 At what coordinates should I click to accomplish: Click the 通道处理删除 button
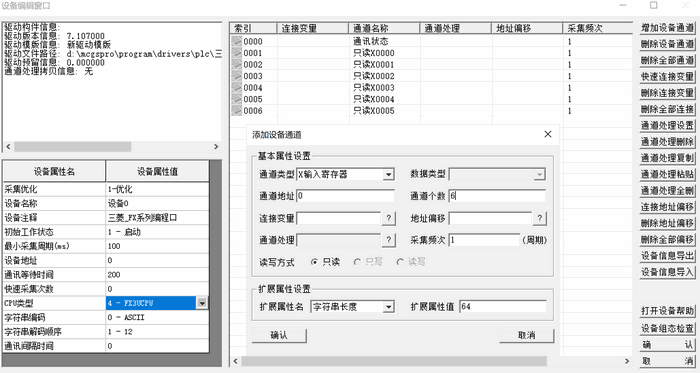pos(667,142)
